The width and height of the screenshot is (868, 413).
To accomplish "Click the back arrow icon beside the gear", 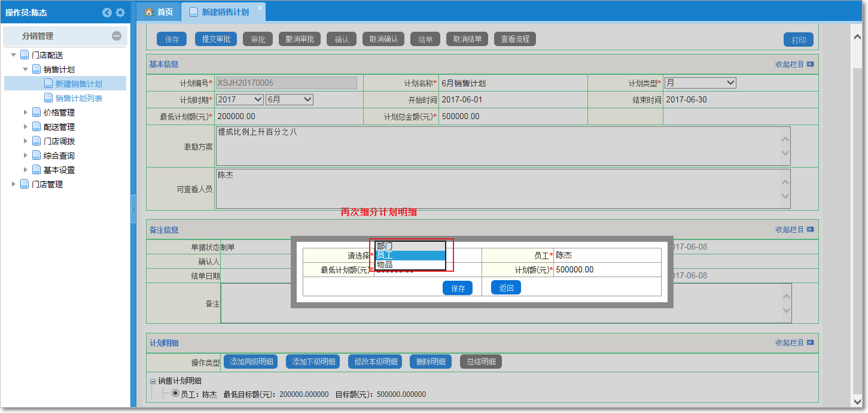I will (106, 12).
